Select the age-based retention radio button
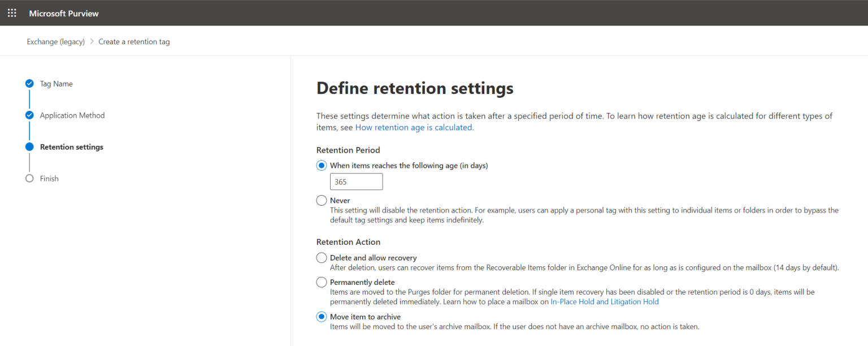This screenshot has height=346, width=868. [x=321, y=165]
